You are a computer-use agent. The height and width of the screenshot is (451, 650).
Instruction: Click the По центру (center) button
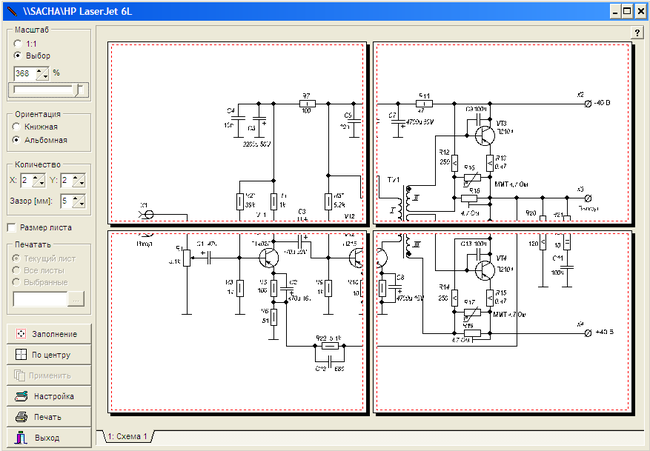tap(49, 355)
